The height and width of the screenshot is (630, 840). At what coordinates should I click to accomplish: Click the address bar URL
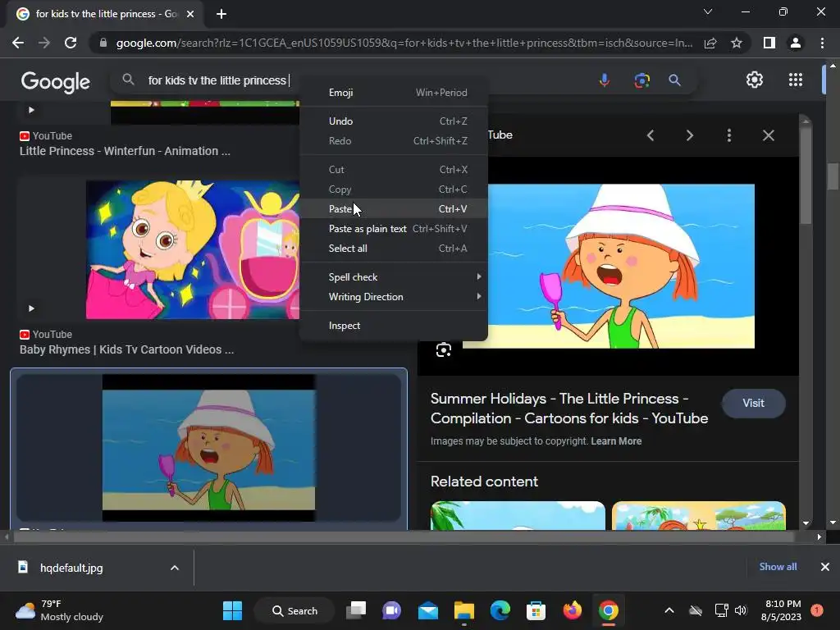pyautogui.click(x=404, y=43)
